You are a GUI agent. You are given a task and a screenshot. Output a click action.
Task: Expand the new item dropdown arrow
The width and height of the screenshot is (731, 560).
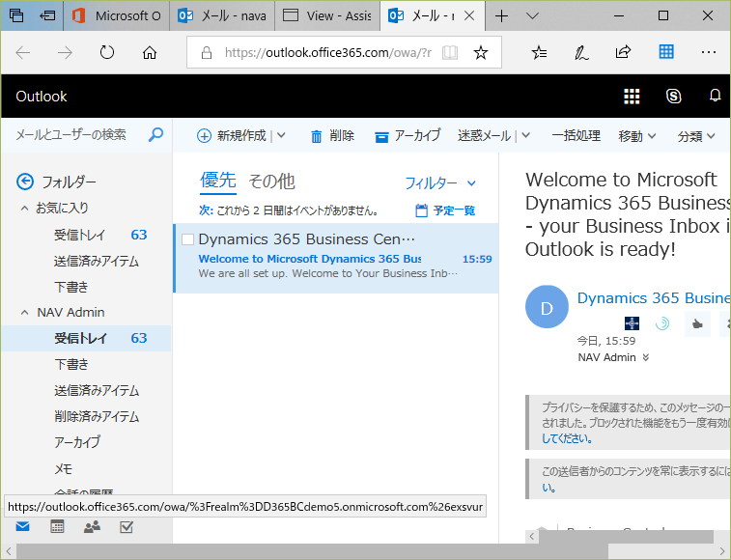coord(281,136)
